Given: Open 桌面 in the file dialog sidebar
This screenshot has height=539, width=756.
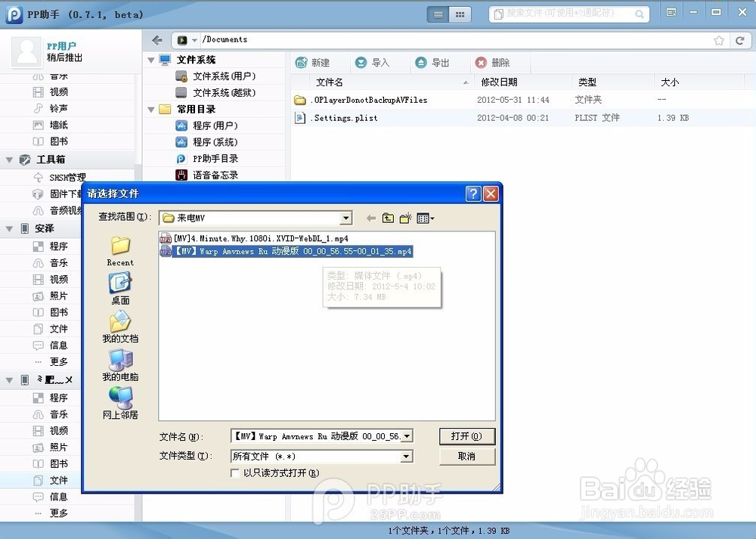Looking at the screenshot, I should click(x=119, y=289).
